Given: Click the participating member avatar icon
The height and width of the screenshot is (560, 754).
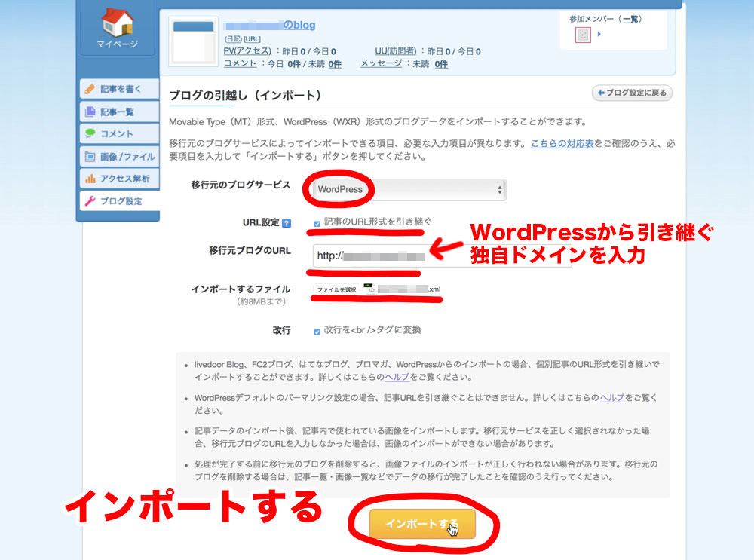Looking at the screenshot, I should 582,35.
